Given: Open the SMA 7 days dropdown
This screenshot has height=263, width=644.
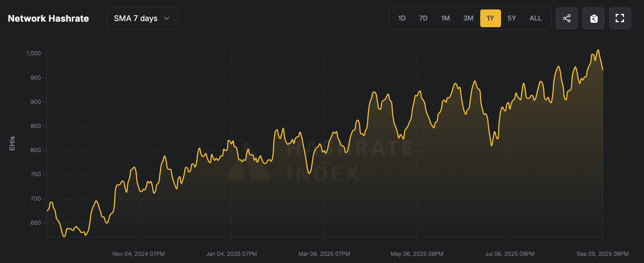Looking at the screenshot, I should [142, 18].
